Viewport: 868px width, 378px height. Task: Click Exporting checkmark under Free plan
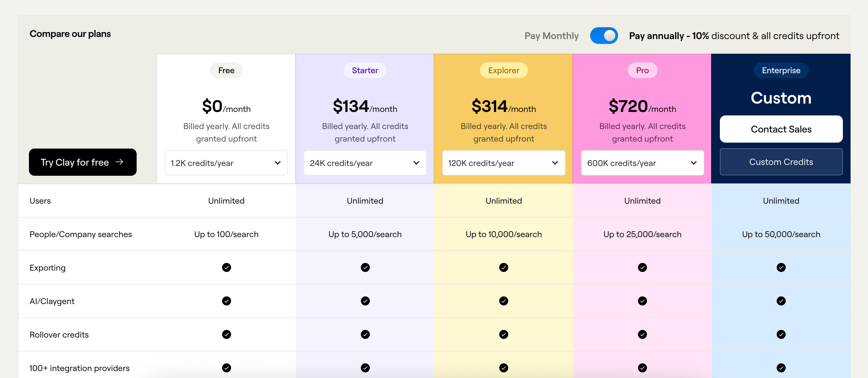click(227, 267)
